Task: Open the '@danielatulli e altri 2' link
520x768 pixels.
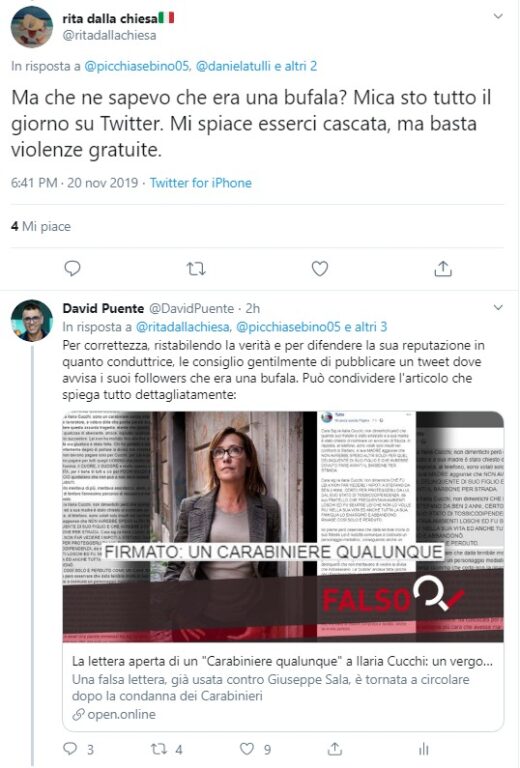Action: [257, 66]
